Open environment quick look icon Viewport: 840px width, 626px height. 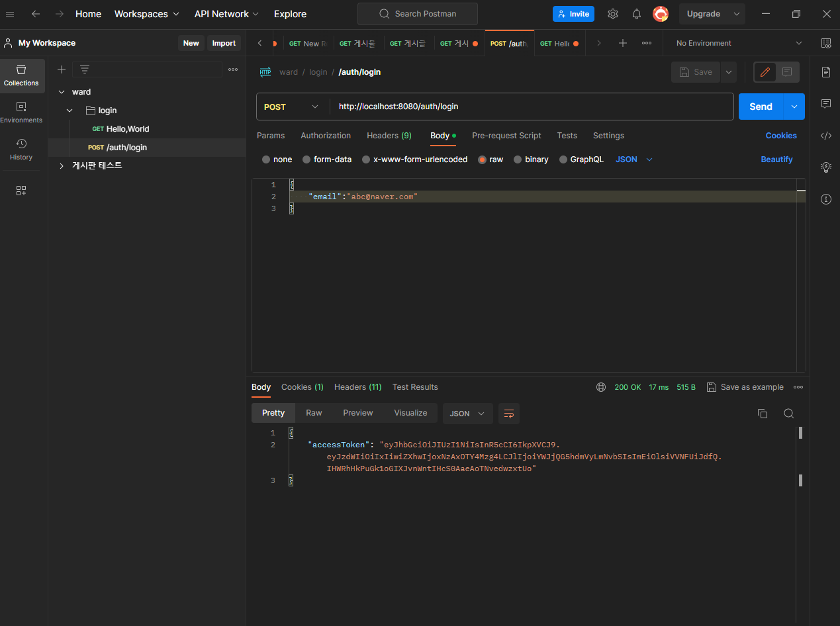[x=826, y=43]
